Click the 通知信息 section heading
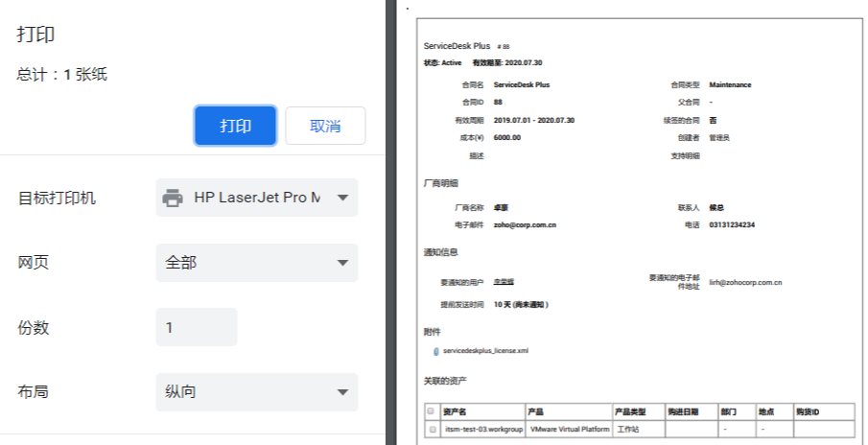868x445 pixels. [x=440, y=252]
